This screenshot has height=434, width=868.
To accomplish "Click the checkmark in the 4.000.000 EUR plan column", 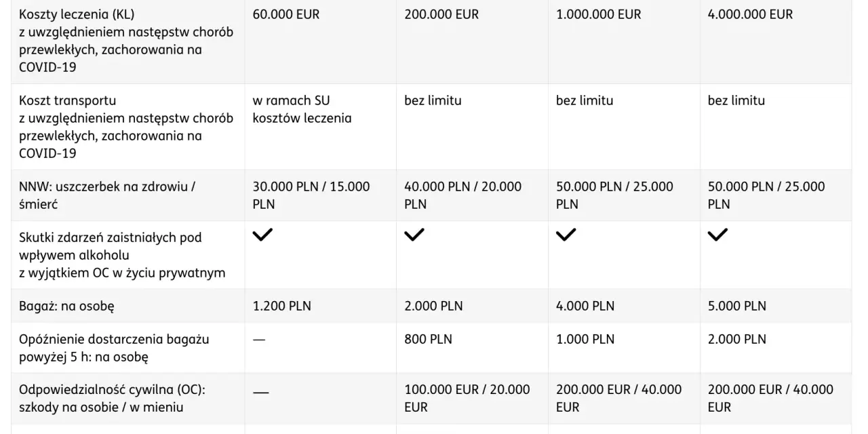I will point(717,235).
